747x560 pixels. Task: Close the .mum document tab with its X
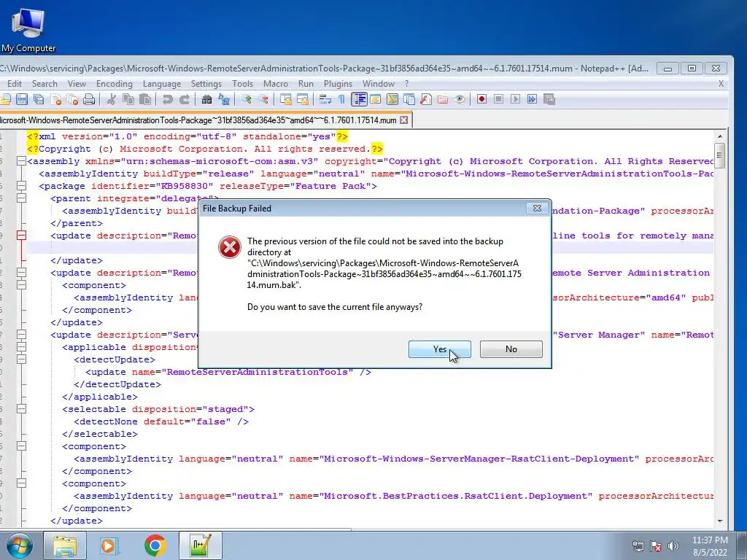pyautogui.click(x=404, y=120)
